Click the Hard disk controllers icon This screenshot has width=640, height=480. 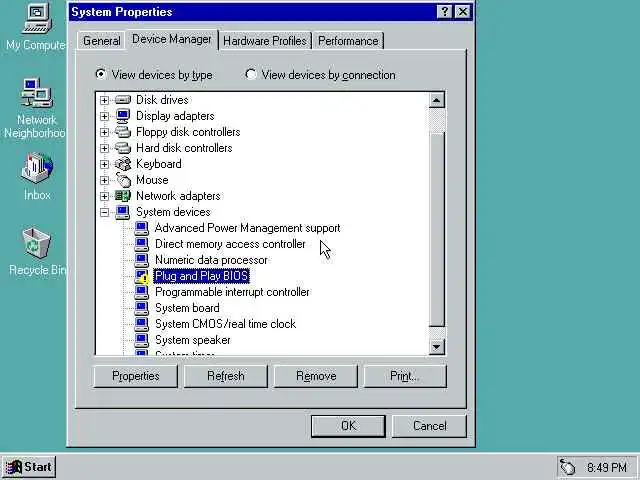click(122, 148)
